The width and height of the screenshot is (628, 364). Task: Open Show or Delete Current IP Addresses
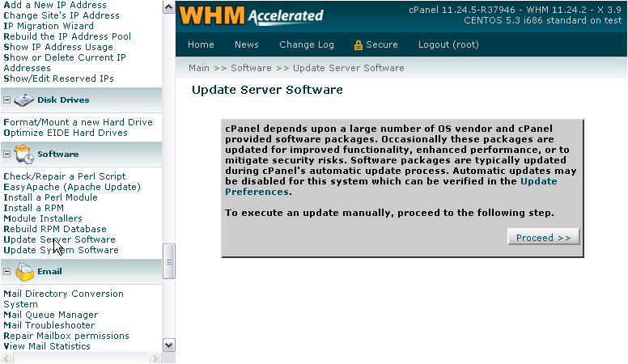(65, 63)
